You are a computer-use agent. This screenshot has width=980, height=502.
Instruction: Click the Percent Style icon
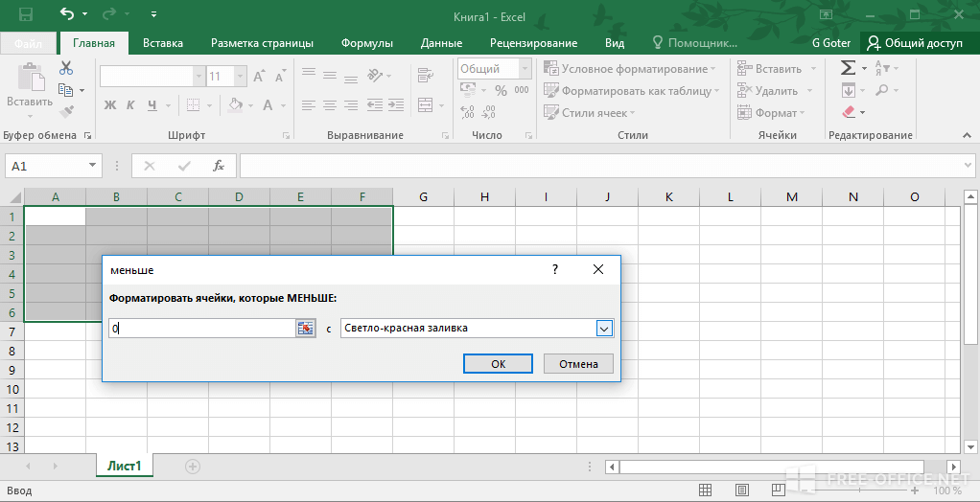pos(501,91)
